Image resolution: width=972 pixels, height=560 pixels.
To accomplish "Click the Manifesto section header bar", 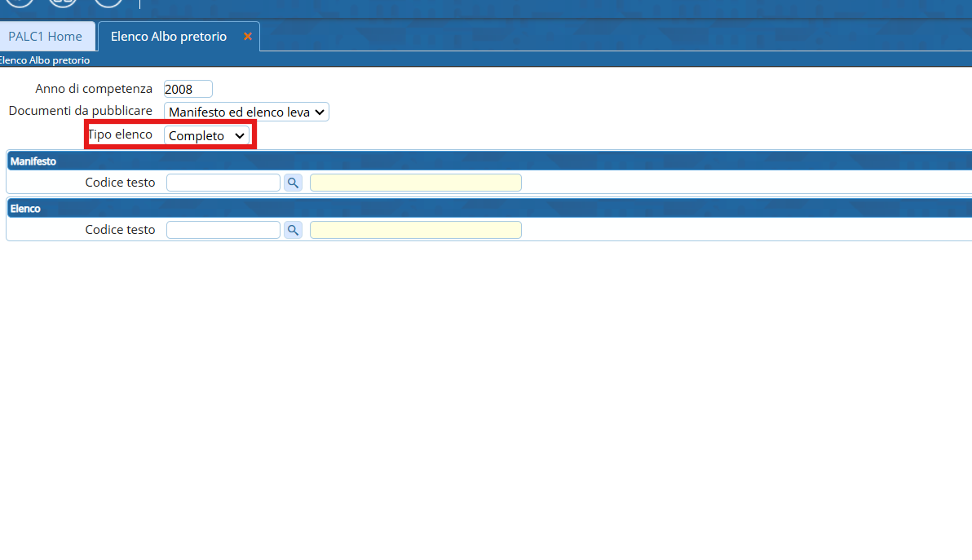I will point(489,161).
